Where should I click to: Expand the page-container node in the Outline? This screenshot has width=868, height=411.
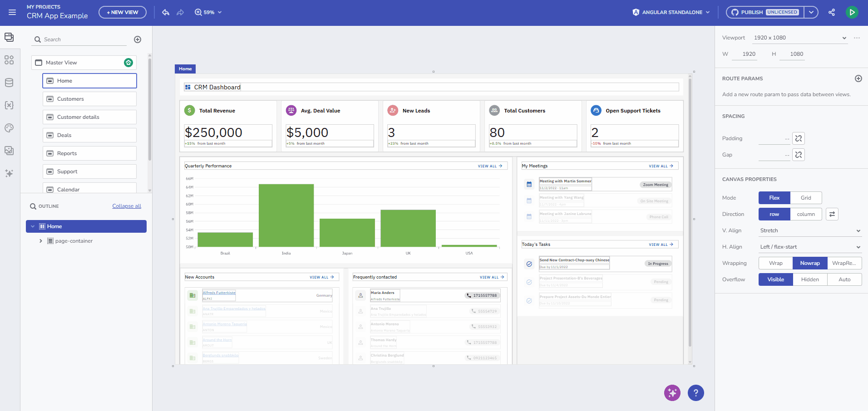[40, 241]
